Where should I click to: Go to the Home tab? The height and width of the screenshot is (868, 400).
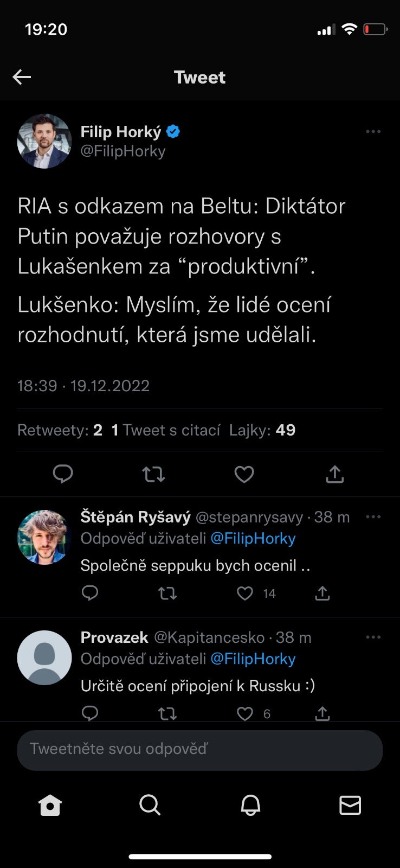pyautogui.click(x=50, y=806)
